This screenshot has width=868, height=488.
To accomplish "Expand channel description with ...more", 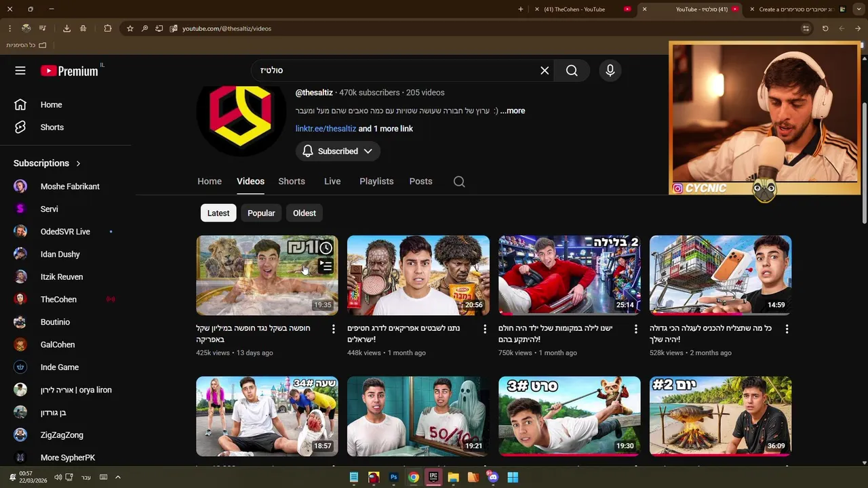I will coord(512,110).
